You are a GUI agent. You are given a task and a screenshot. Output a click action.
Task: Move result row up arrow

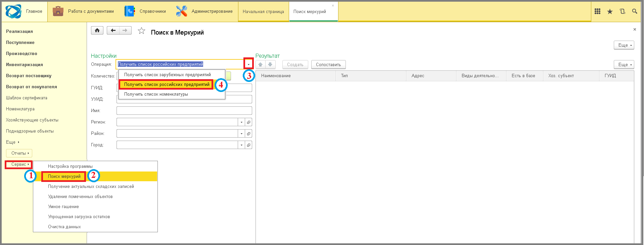(x=261, y=64)
